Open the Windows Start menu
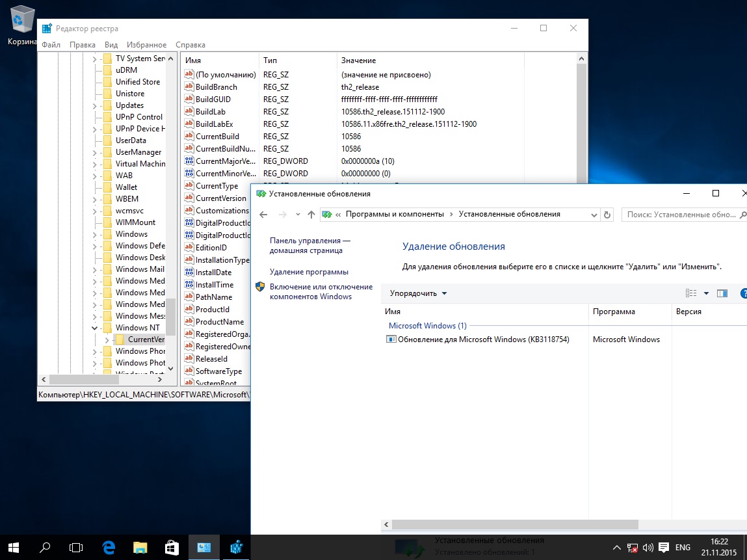Viewport: 747px width, 560px height. [x=14, y=548]
